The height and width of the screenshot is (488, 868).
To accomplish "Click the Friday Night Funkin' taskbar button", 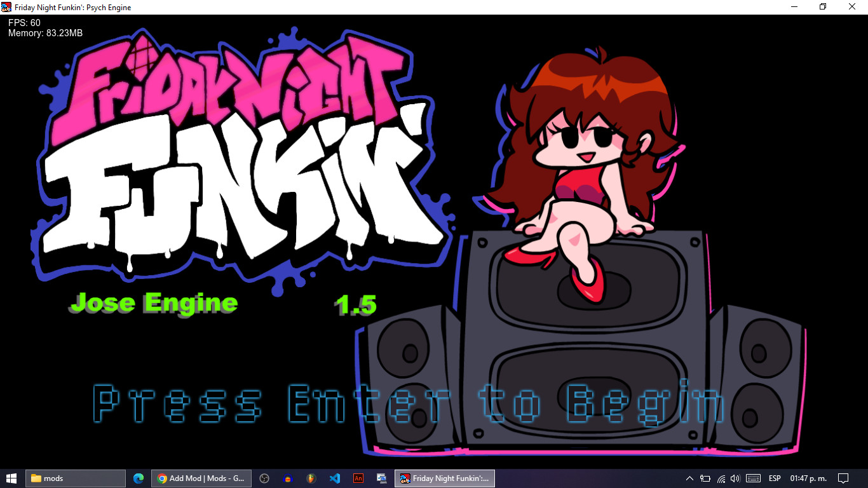I will [x=445, y=478].
